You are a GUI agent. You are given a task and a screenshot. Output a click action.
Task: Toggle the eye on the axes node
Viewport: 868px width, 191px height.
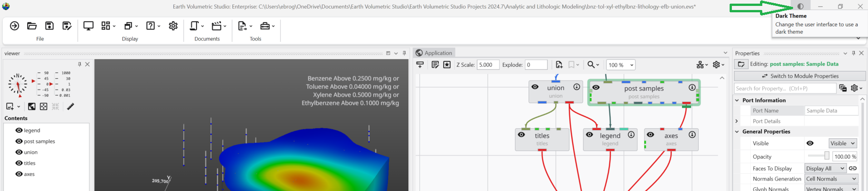pyautogui.click(x=650, y=135)
